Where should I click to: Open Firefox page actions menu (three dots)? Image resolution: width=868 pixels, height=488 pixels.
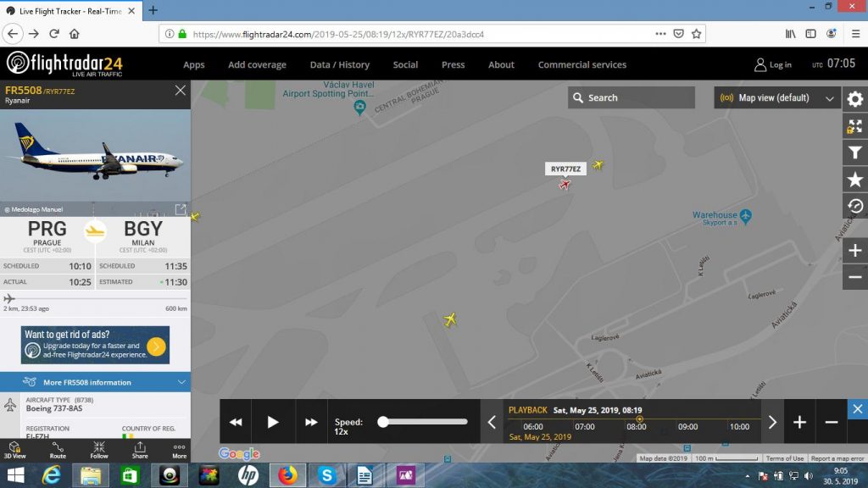[x=660, y=34]
